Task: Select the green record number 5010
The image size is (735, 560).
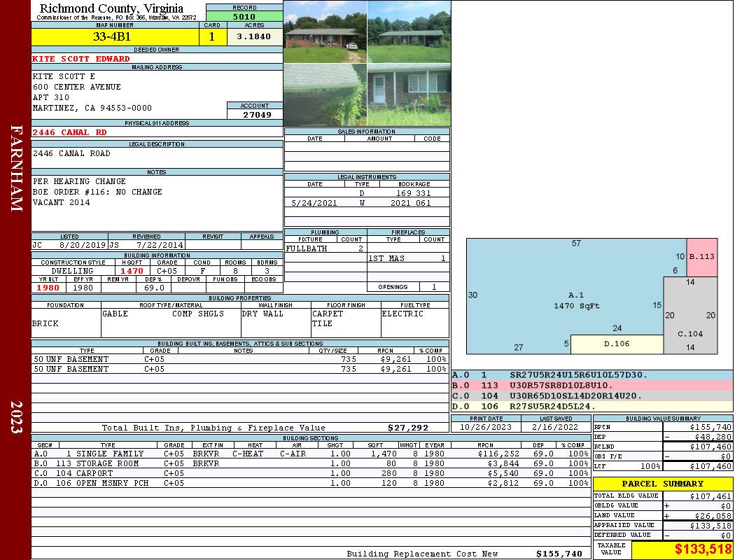Action: 244,16
